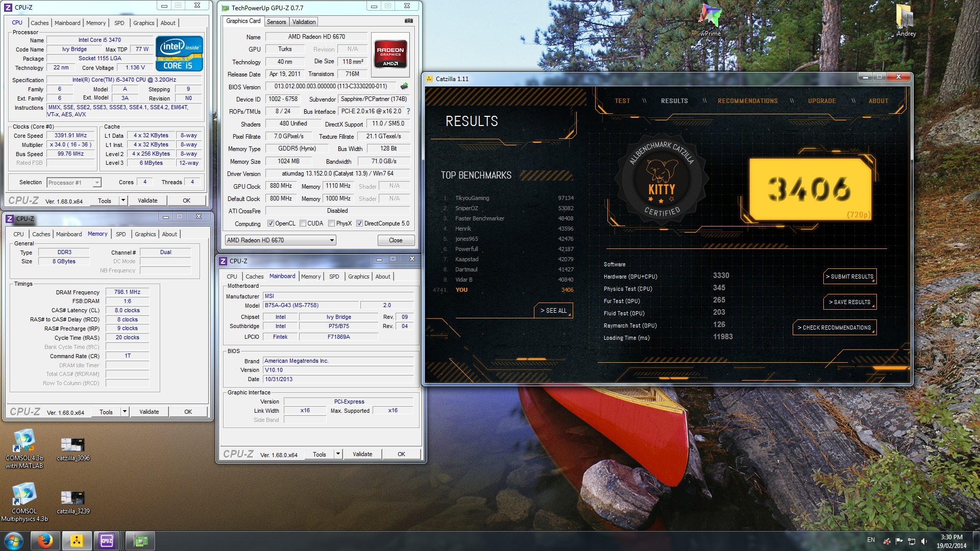Click the YOU row in top benchmarks

click(504, 290)
